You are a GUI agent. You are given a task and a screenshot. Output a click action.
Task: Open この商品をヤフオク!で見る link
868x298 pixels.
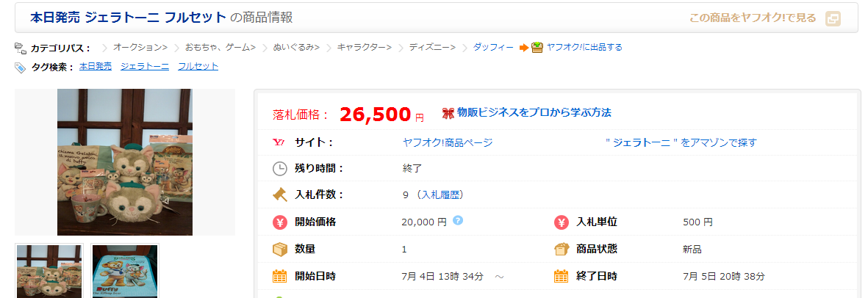pos(752,18)
